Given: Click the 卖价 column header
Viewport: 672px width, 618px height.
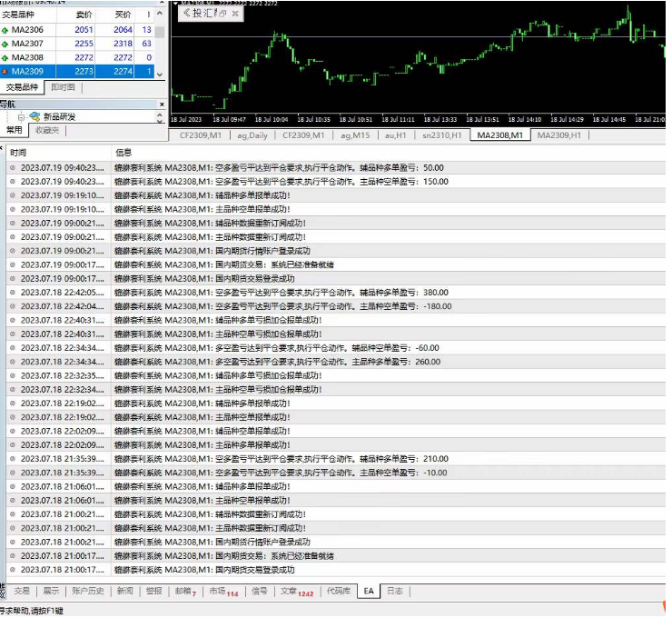Looking at the screenshot, I should point(76,15).
